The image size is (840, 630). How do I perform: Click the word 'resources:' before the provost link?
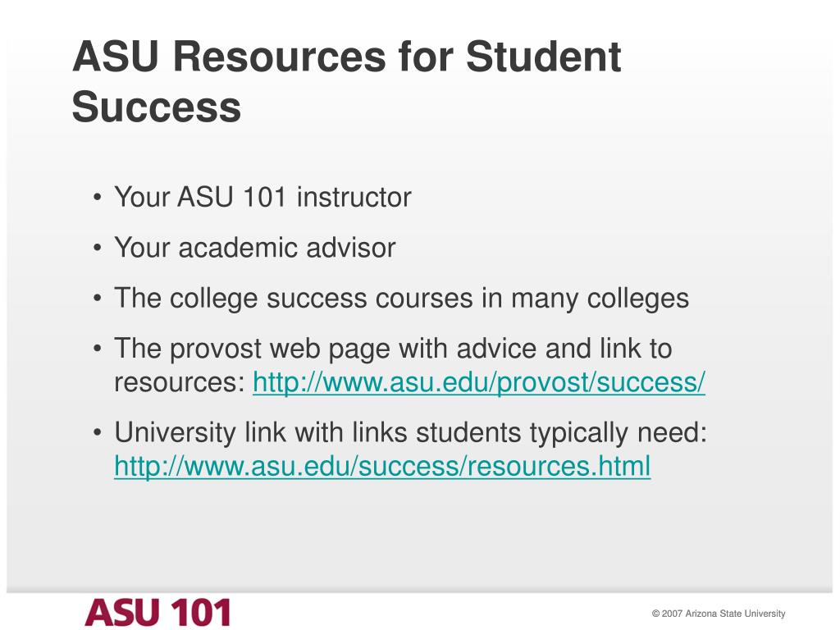[180, 382]
